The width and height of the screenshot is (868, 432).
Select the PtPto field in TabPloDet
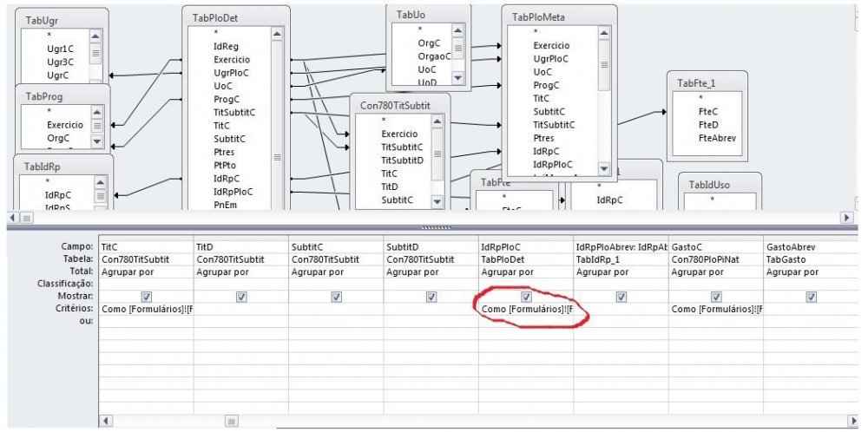click(x=225, y=164)
